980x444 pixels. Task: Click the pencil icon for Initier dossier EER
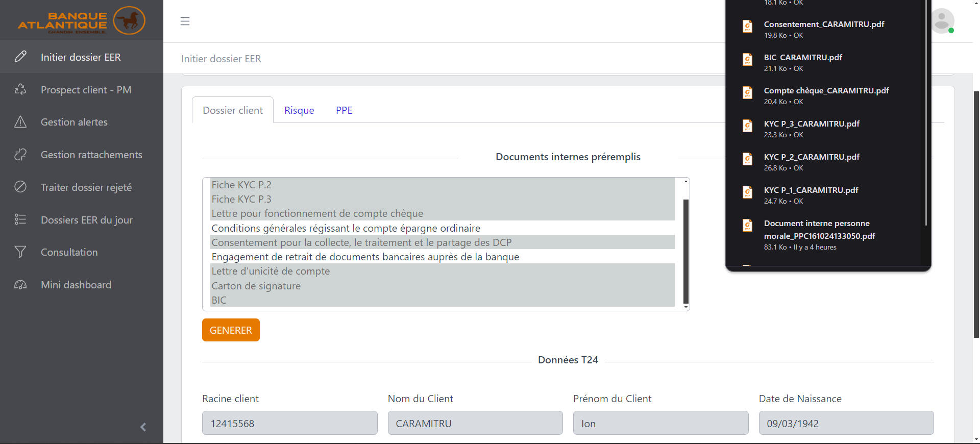[x=20, y=57]
